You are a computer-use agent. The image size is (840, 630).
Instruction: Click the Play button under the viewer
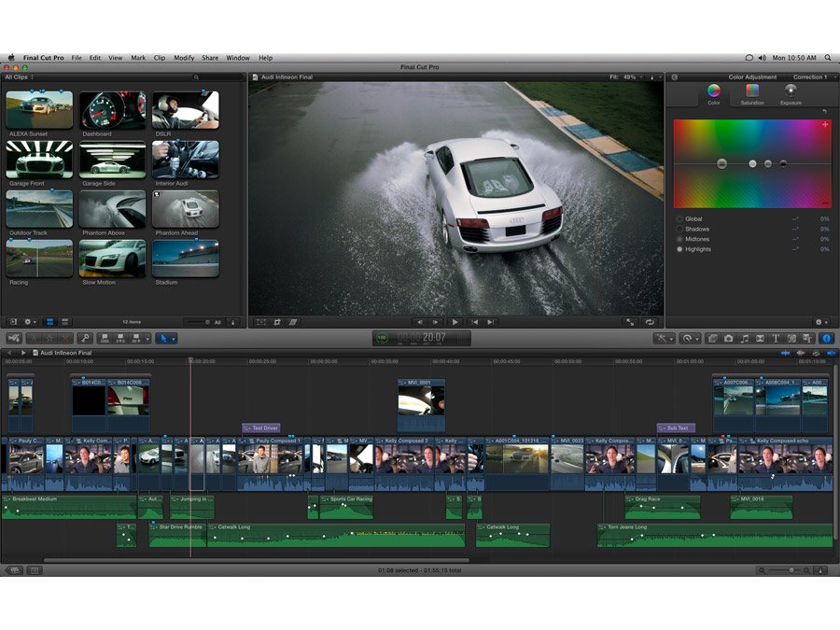pos(455,322)
